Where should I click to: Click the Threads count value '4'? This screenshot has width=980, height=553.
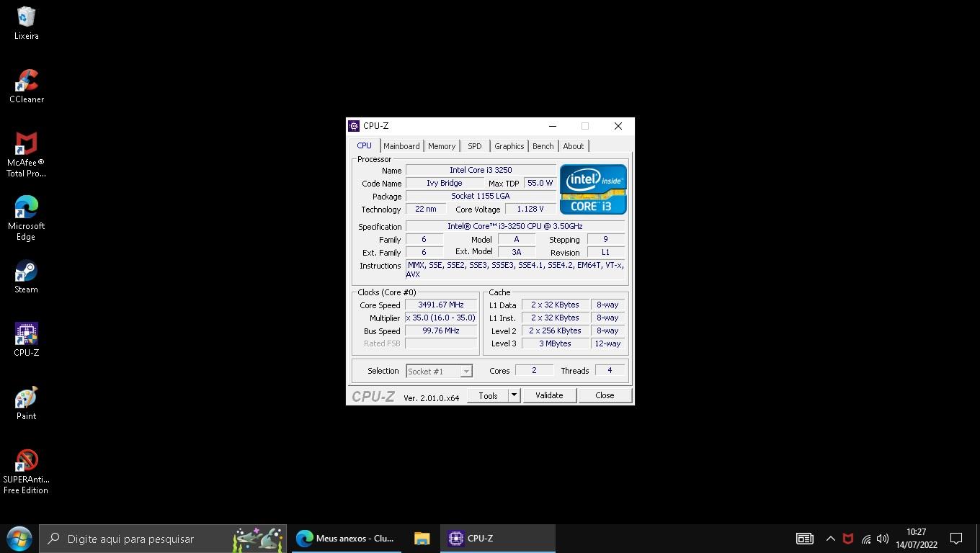(610, 370)
